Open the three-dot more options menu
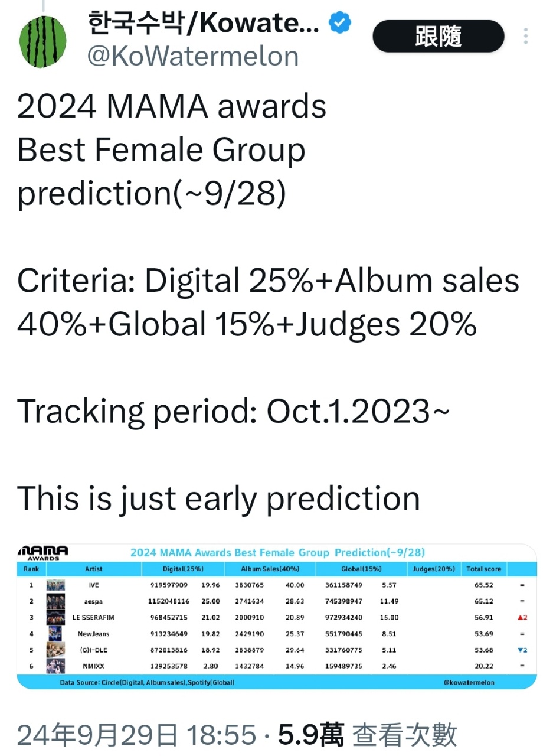This screenshot has height=756, width=553. pyautogui.click(x=525, y=37)
